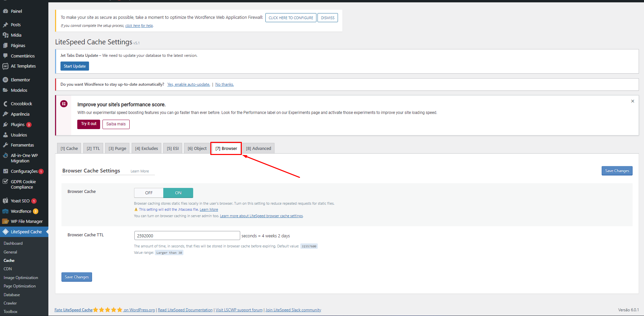Click the Painel dashboard icon
The image size is (644, 316).
5,11
